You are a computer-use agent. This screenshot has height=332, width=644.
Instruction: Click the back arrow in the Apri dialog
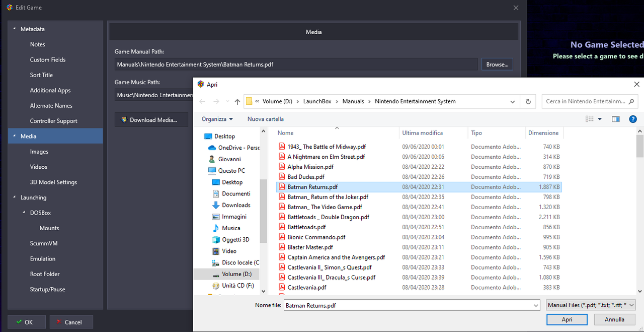[202, 101]
